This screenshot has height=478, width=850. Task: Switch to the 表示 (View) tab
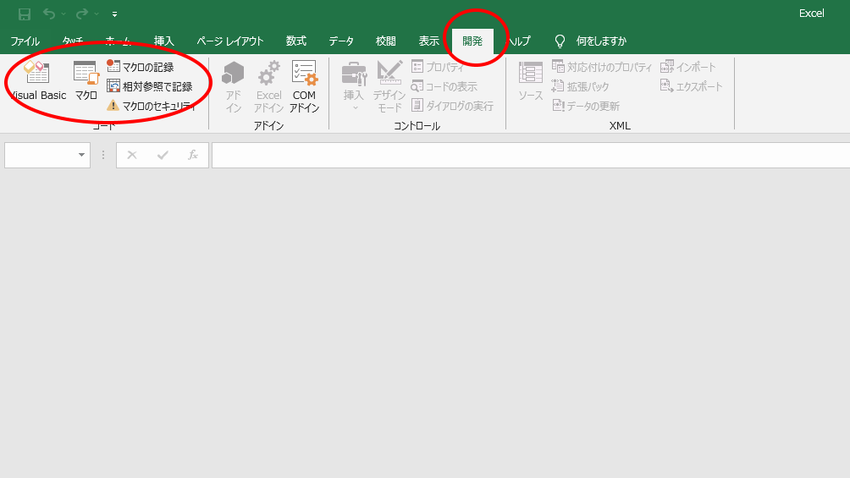pyautogui.click(x=429, y=41)
